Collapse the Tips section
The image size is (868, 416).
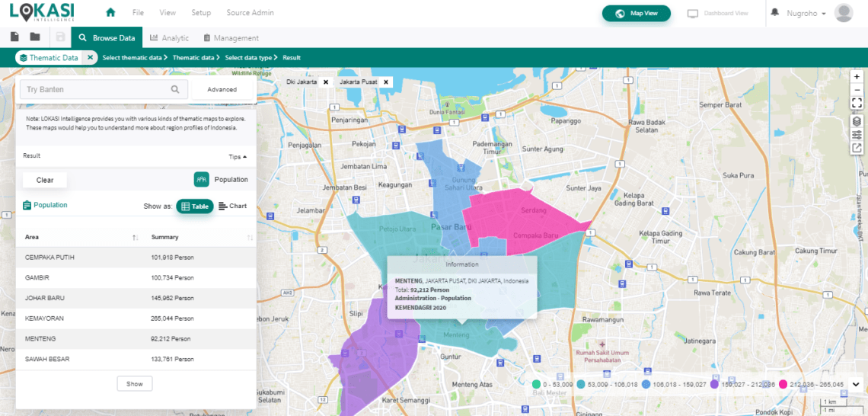pos(238,157)
